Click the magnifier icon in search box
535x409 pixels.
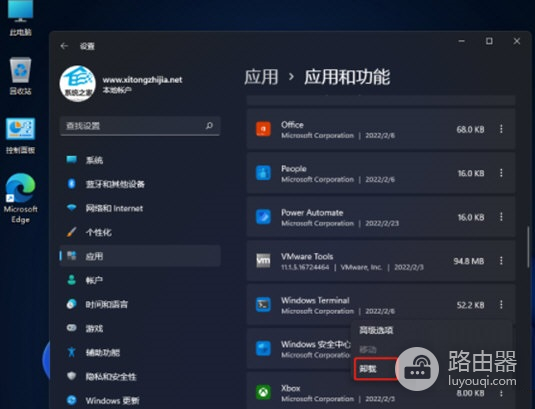click(x=209, y=126)
